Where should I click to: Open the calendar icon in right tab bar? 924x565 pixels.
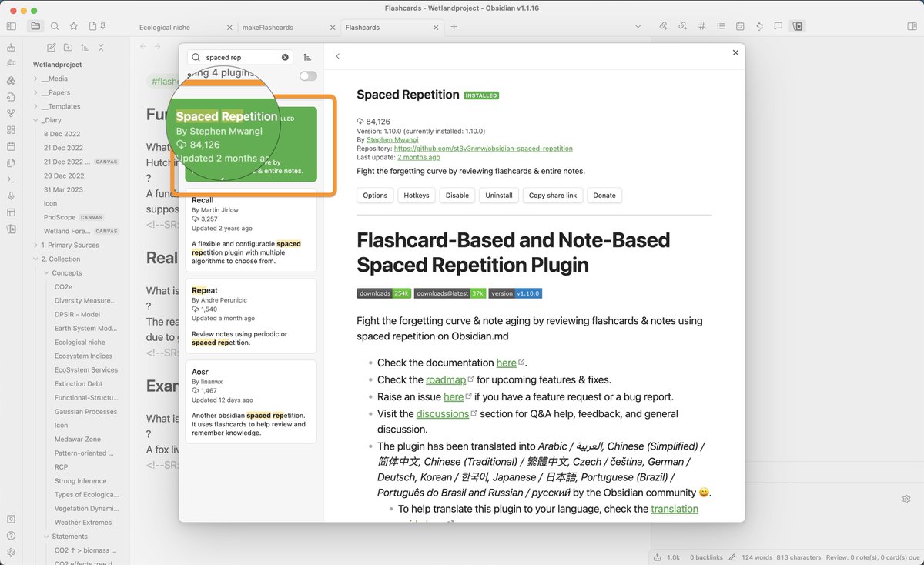click(x=740, y=26)
